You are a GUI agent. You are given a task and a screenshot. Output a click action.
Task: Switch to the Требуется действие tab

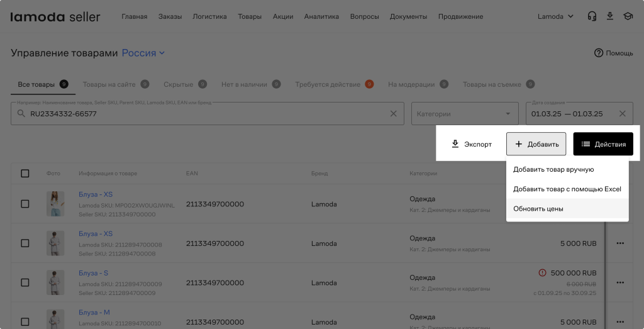335,84
